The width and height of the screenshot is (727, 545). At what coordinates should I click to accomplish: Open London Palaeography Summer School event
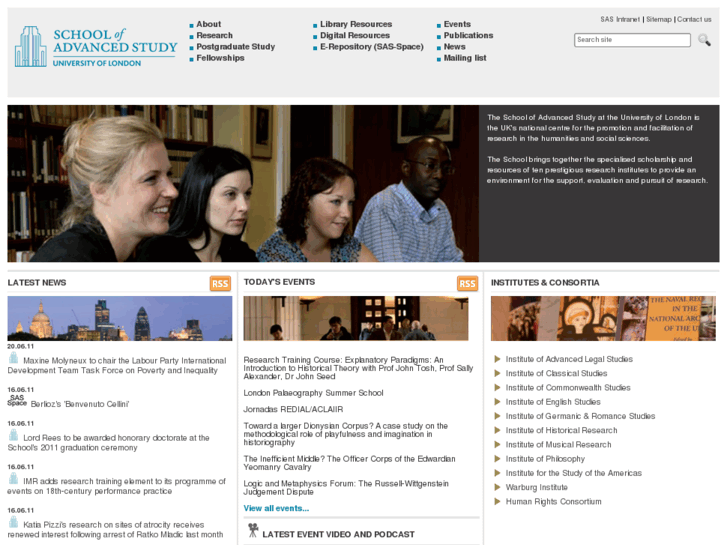point(313,393)
